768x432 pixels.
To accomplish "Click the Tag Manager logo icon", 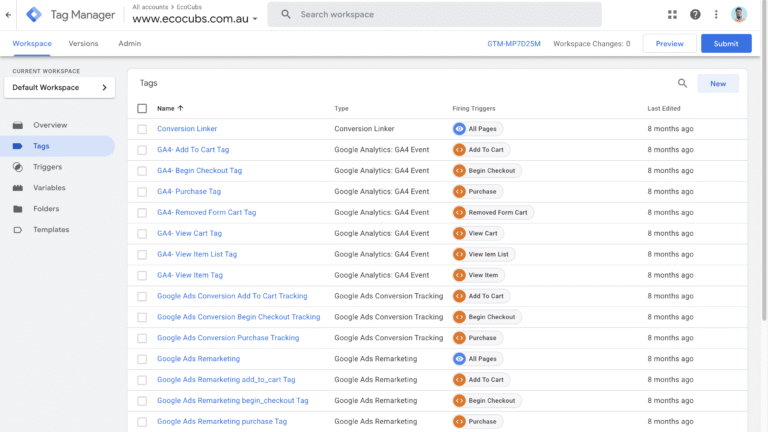I will tap(35, 14).
